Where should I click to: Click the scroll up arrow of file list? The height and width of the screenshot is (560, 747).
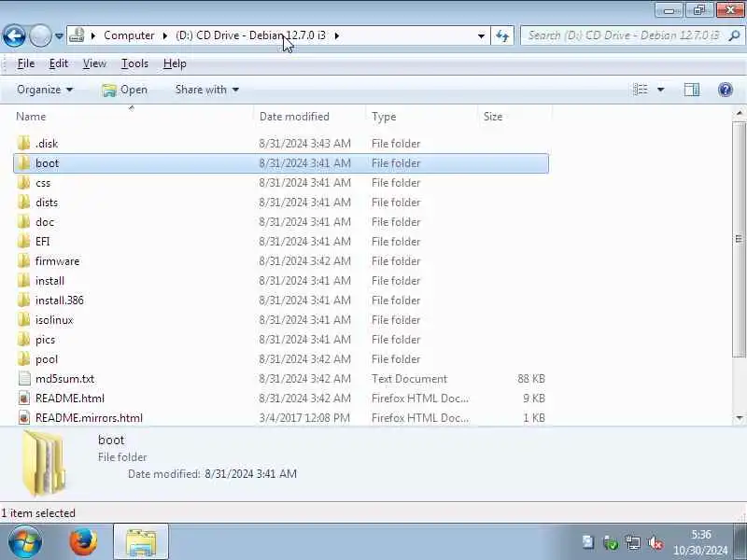tap(739, 113)
